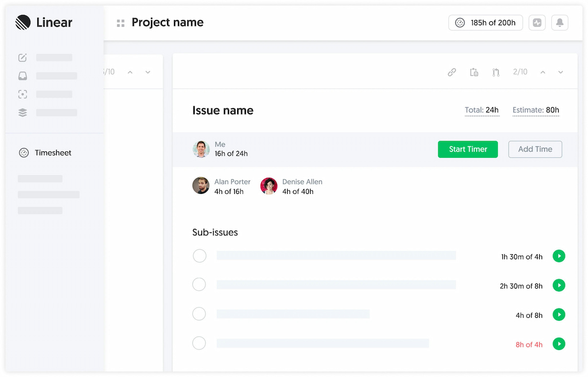
Task: Click Add Time for the current issue
Action: (x=535, y=149)
